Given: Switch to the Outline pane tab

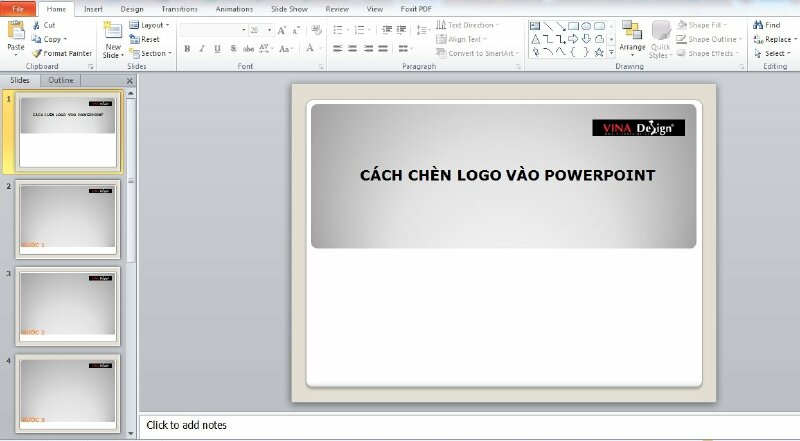Looking at the screenshot, I should point(61,80).
